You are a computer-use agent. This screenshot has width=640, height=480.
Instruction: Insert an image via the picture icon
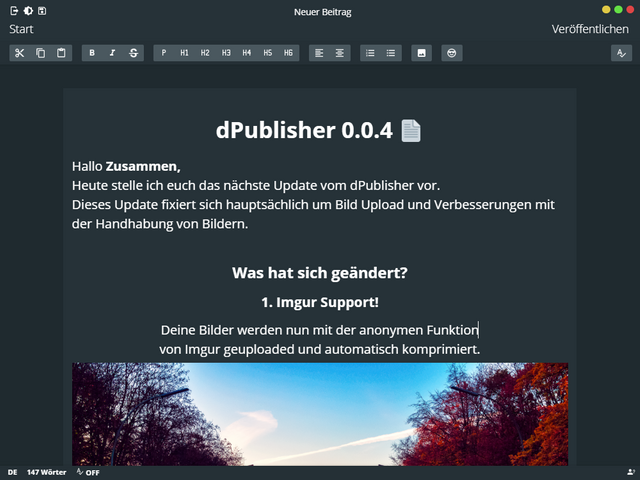pyautogui.click(x=422, y=53)
